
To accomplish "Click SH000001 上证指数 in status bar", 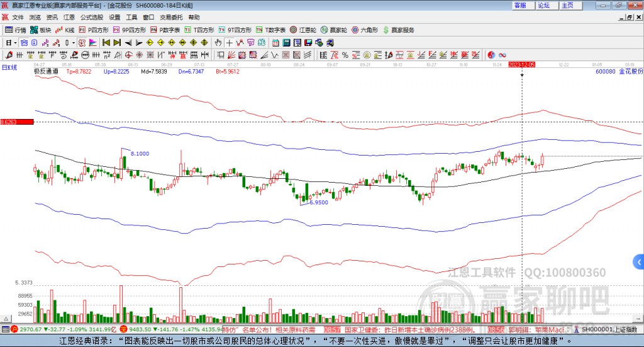I will (x=609, y=329).
